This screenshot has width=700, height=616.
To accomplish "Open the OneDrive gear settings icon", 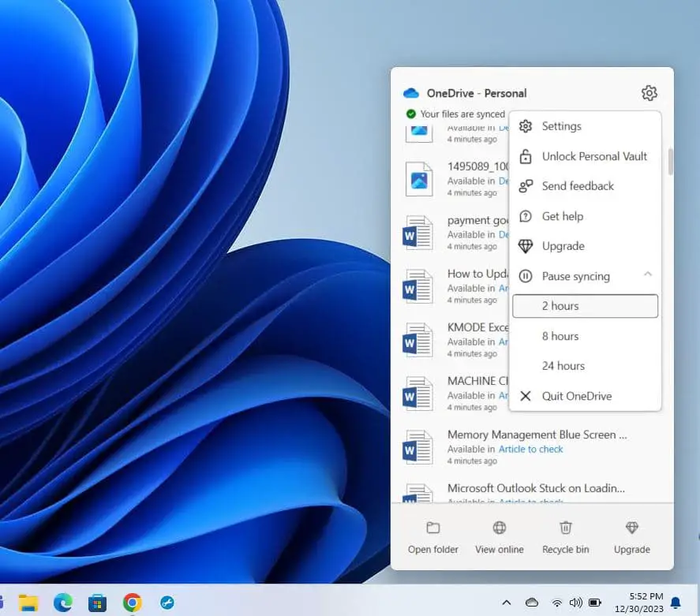I will [649, 93].
